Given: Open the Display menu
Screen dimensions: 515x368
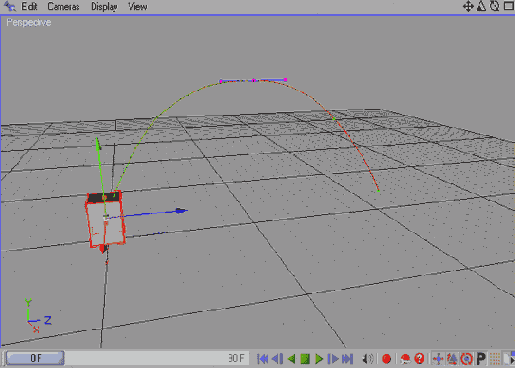Looking at the screenshot, I should (104, 7).
